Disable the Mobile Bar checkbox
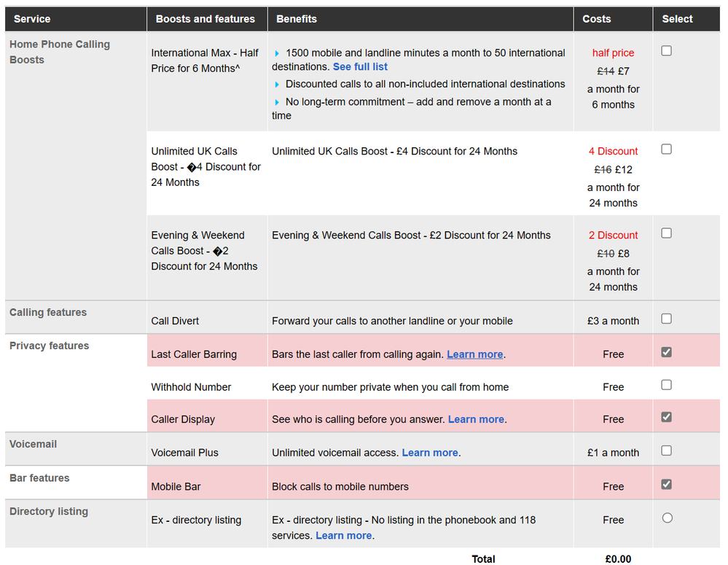Screen dimensions: 728x565 pyautogui.click(x=666, y=484)
